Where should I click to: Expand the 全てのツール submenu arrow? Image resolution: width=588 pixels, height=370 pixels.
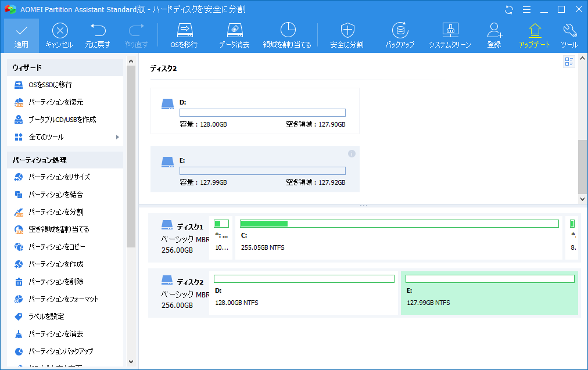click(117, 137)
